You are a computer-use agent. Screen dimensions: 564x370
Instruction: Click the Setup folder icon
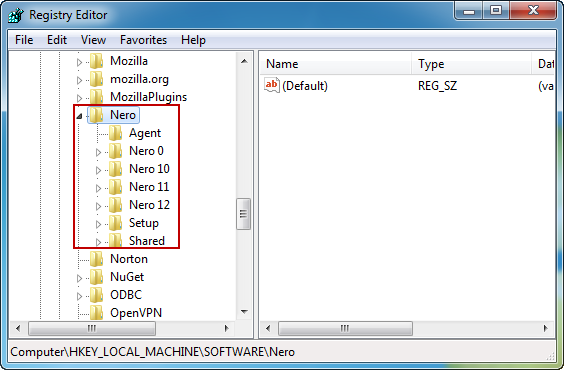pyautogui.click(x=115, y=223)
